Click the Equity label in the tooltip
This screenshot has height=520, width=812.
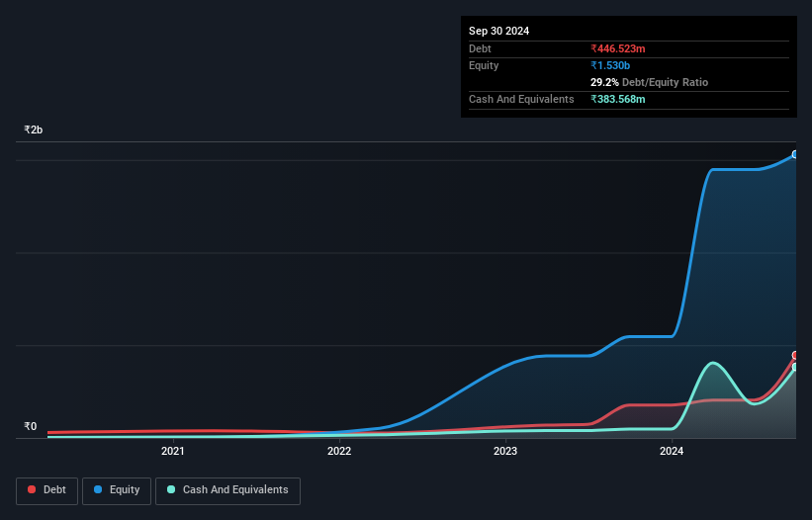point(484,65)
